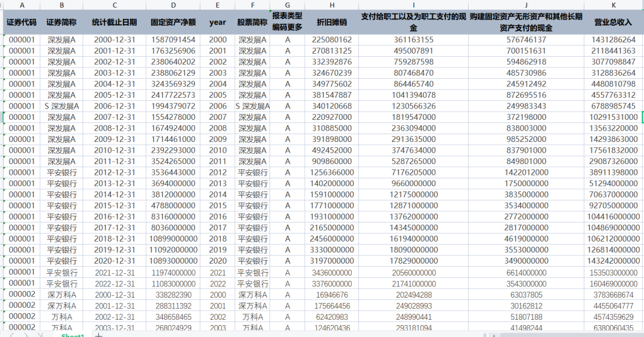The image size is (644, 337).
Task: Select revenue cell 10291531000
Action: tap(614, 118)
